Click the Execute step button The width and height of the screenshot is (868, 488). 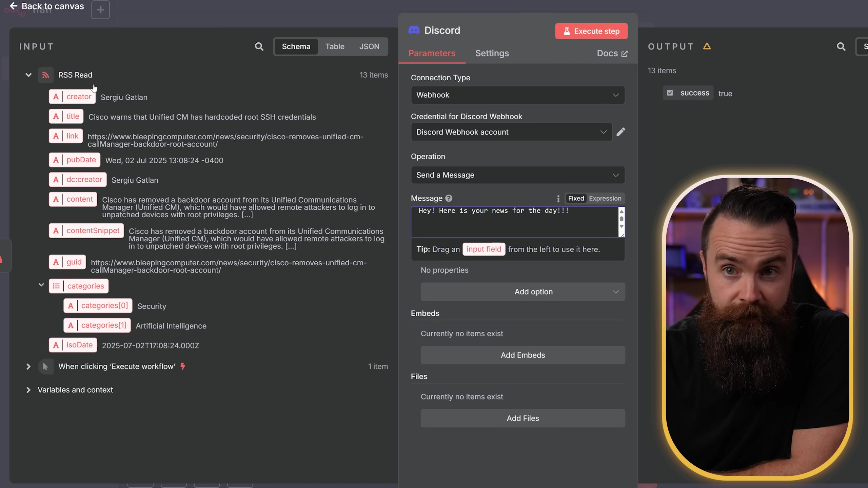[591, 31]
